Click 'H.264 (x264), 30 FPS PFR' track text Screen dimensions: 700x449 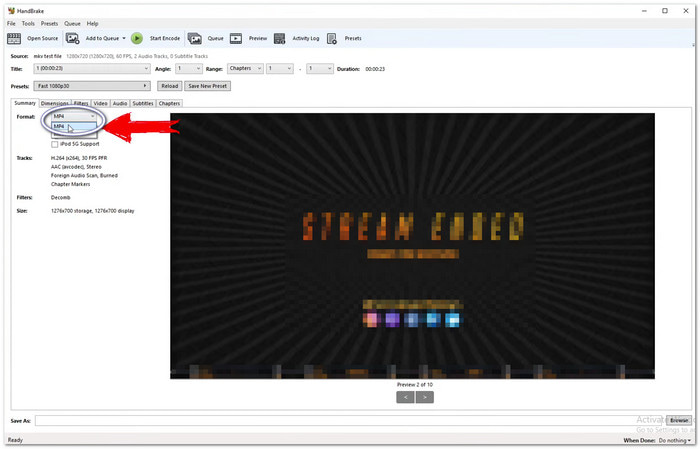point(79,158)
